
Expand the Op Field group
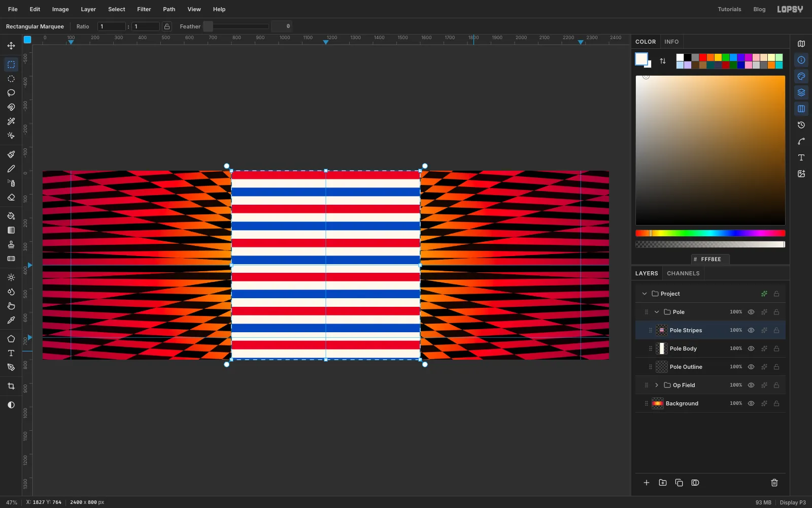(657, 385)
